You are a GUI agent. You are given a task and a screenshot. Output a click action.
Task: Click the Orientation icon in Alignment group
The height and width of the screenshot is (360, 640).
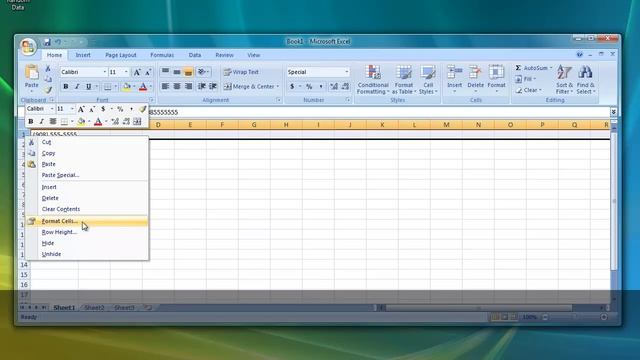pos(203,72)
